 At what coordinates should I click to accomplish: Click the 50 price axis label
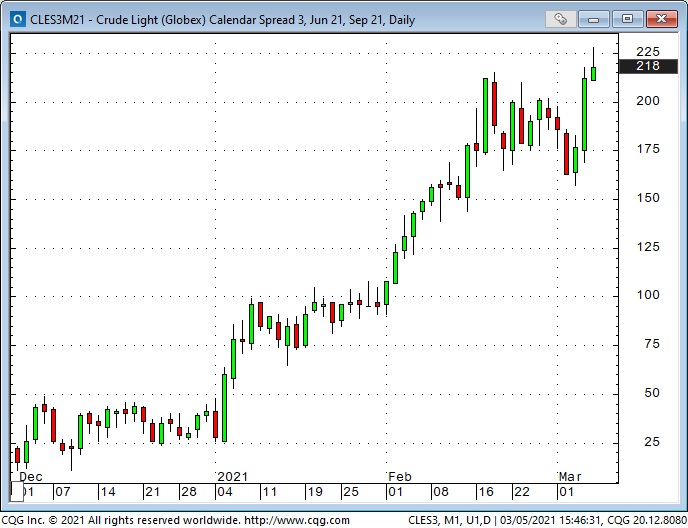point(652,393)
